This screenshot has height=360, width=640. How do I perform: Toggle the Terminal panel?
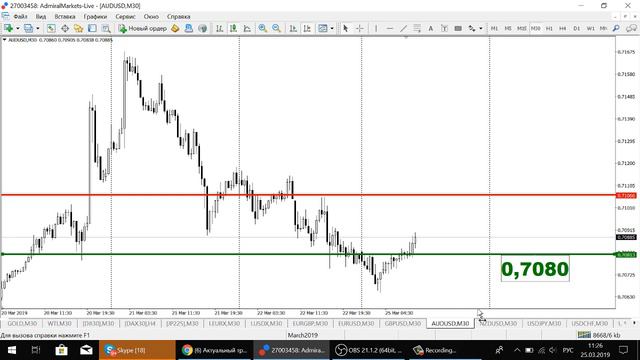pyautogui.click(x=92, y=28)
